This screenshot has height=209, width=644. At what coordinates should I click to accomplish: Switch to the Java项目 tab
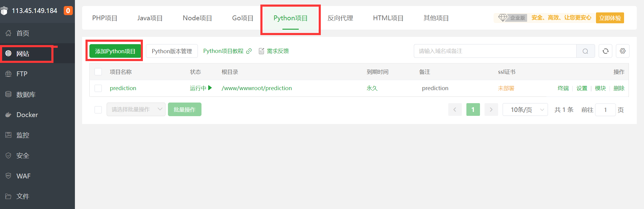coord(150,18)
